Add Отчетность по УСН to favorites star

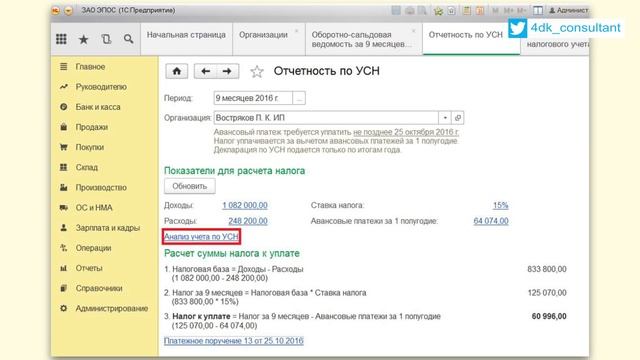point(257,71)
